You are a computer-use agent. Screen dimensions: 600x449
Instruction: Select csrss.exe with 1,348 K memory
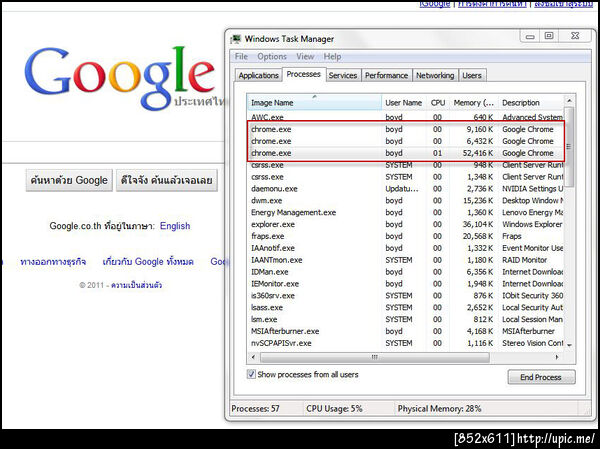[x=405, y=177]
